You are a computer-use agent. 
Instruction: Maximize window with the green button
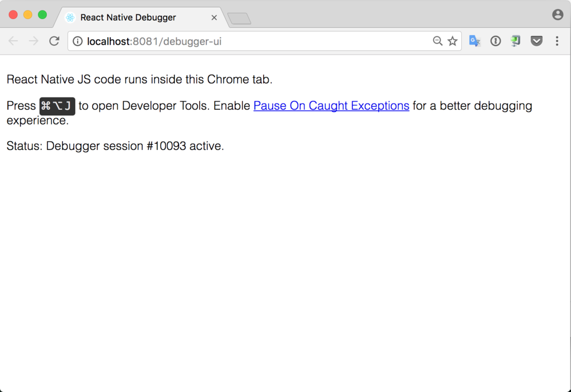click(x=42, y=14)
